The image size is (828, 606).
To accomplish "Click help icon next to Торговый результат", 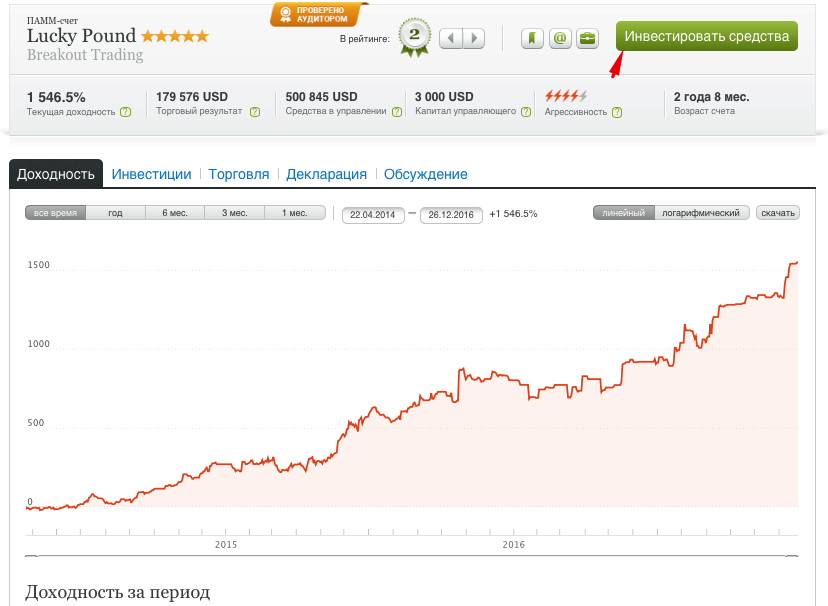I will pos(253,112).
